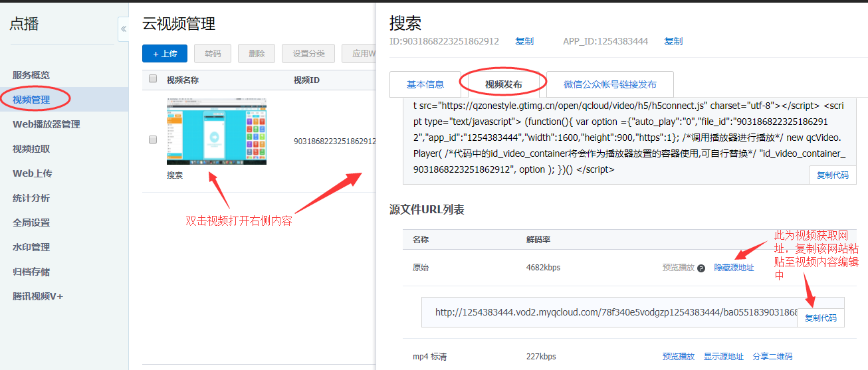Image resolution: width=868 pixels, height=370 pixels.
Task: Click 复制 next to the APP_ID
Action: 673,41
